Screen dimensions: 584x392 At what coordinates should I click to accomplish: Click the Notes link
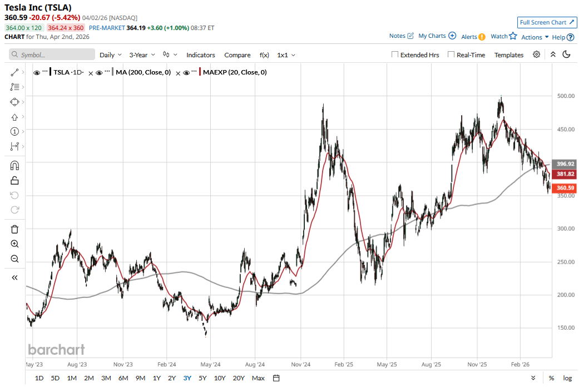click(x=397, y=36)
